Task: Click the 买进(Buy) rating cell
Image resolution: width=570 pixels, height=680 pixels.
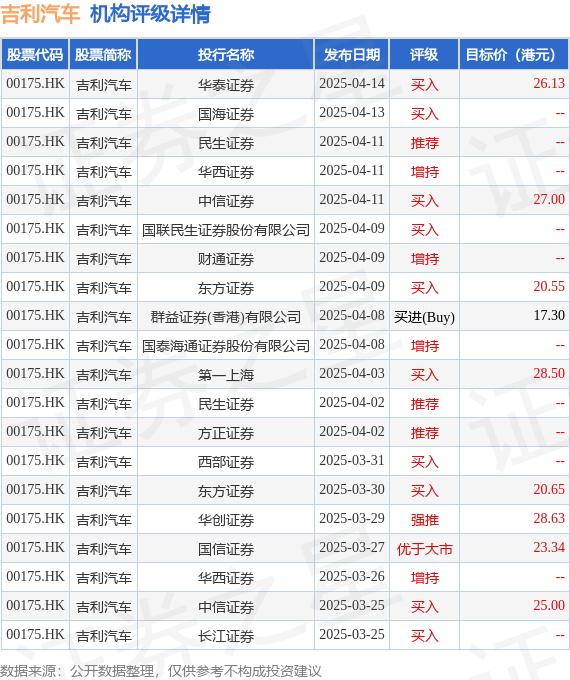Action: [x=424, y=317]
